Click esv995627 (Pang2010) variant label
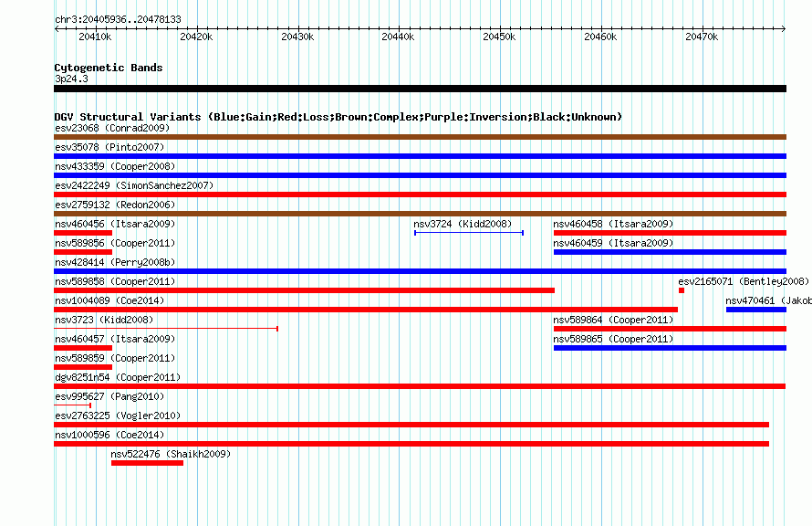The height and width of the screenshot is (526, 812). pos(109,396)
